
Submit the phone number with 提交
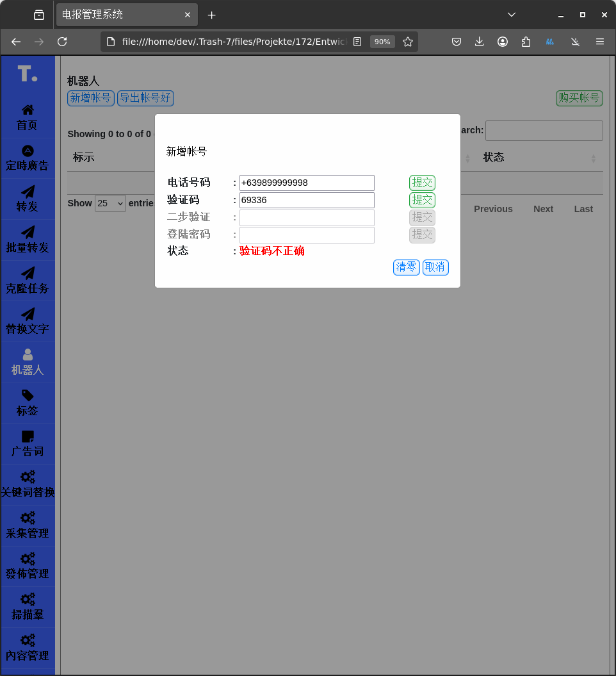(x=422, y=183)
